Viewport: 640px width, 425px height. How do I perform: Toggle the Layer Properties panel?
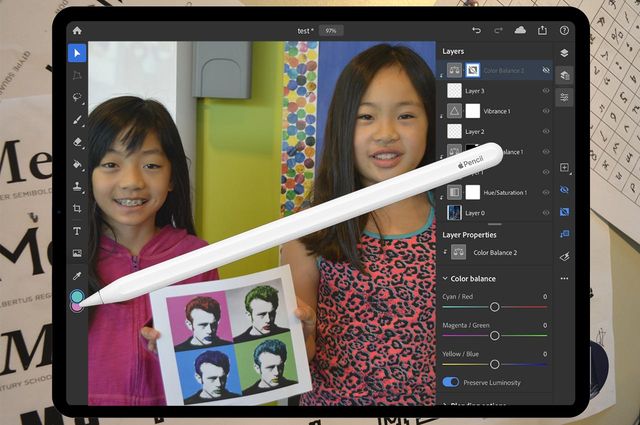(564, 97)
